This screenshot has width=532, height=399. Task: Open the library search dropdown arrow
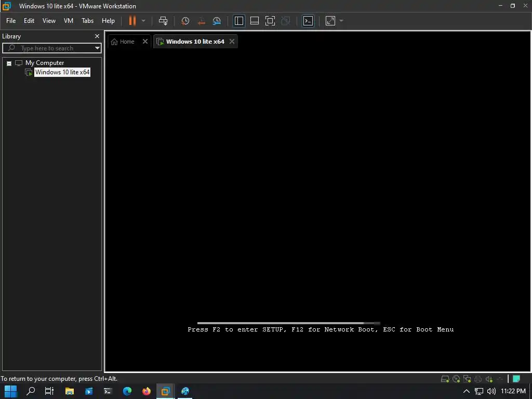(x=97, y=48)
